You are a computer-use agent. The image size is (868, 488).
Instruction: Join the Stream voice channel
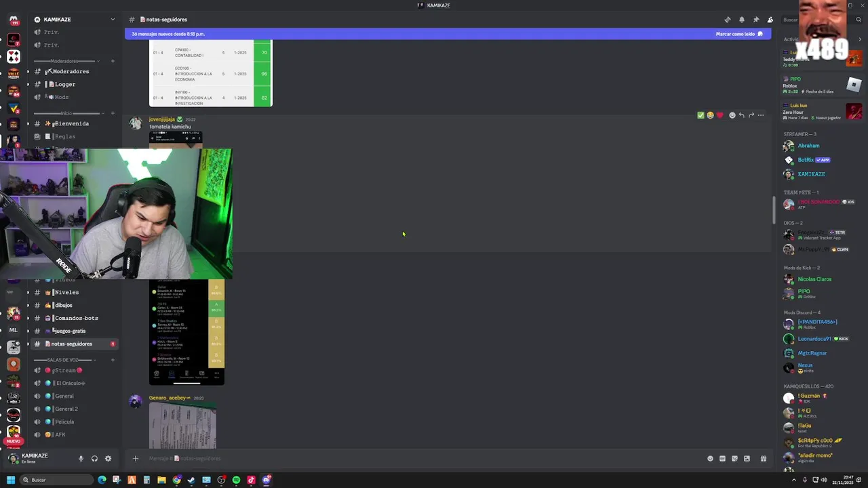click(x=75, y=371)
